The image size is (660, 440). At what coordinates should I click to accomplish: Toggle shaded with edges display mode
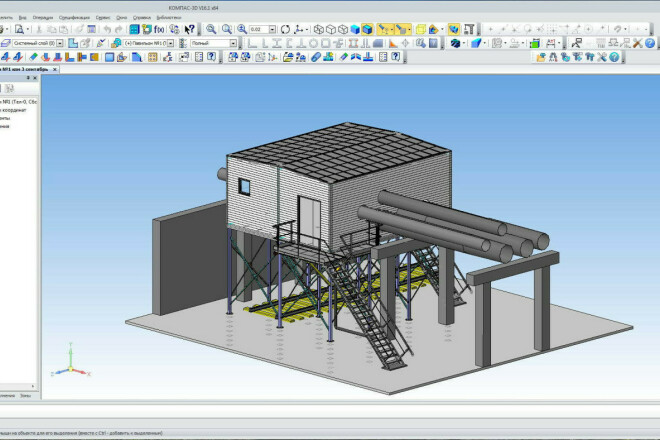(x=367, y=30)
